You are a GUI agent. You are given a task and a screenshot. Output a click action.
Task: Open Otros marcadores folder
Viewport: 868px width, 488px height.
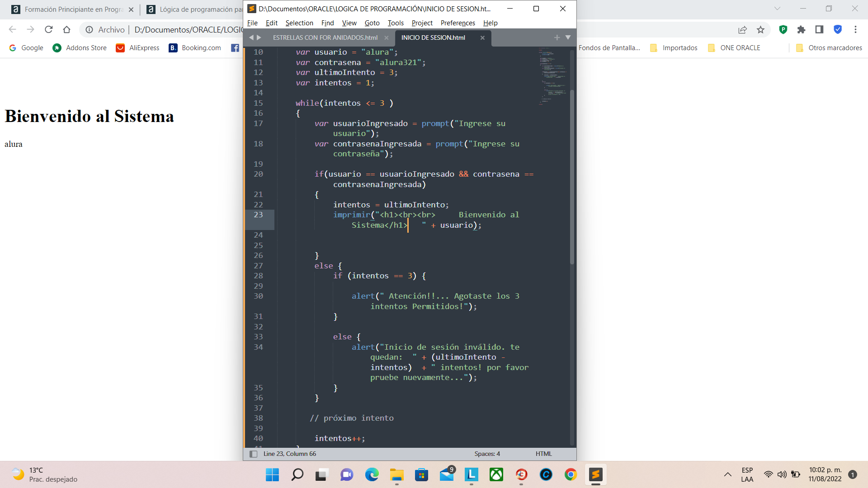coord(829,48)
